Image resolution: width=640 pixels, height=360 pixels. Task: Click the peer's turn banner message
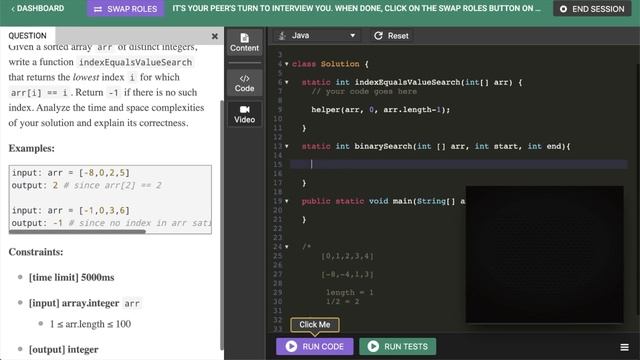[356, 9]
